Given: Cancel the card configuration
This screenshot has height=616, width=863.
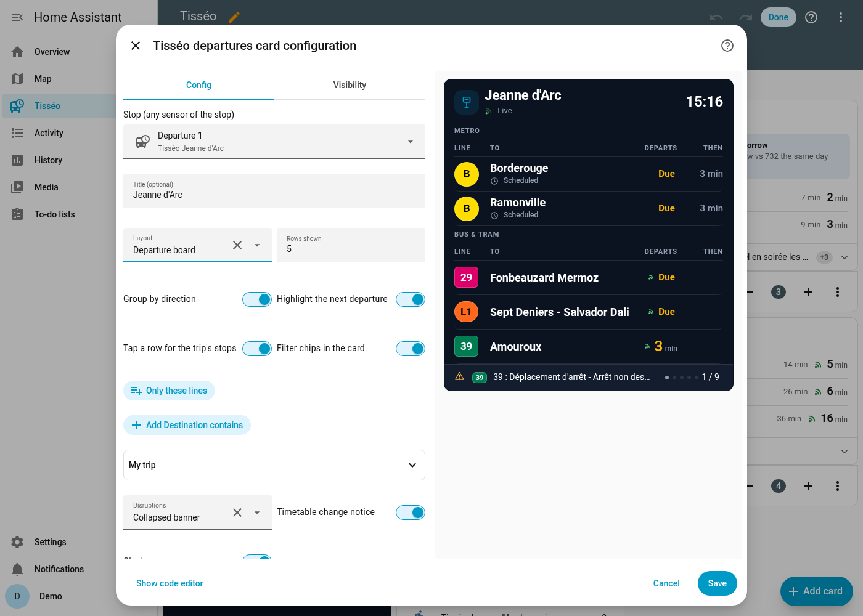Looking at the screenshot, I should (x=666, y=583).
